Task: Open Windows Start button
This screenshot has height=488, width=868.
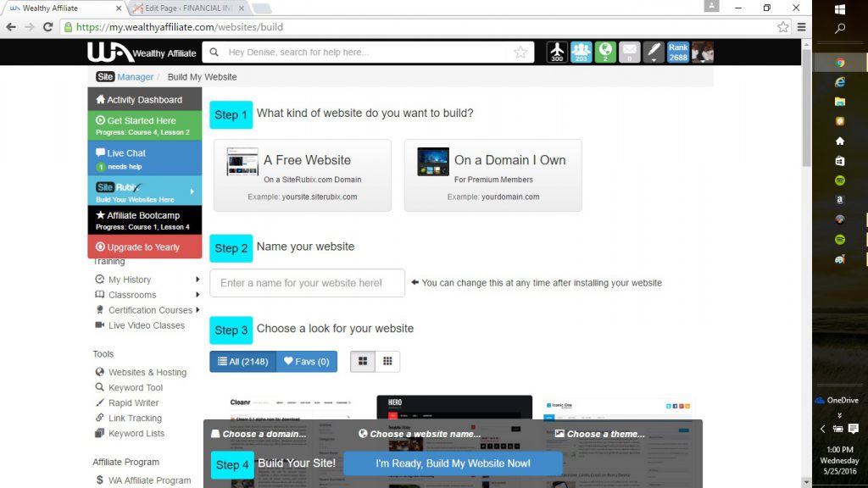Action: pyautogui.click(x=840, y=8)
